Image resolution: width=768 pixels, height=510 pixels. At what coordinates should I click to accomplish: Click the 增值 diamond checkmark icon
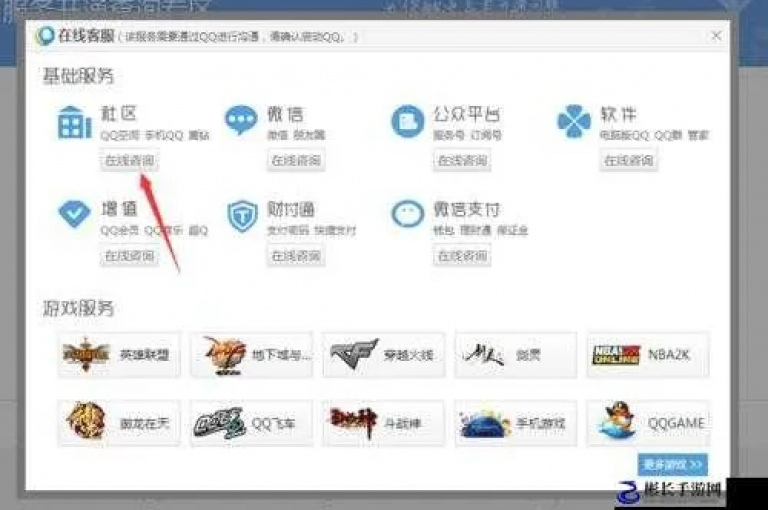tap(74, 214)
